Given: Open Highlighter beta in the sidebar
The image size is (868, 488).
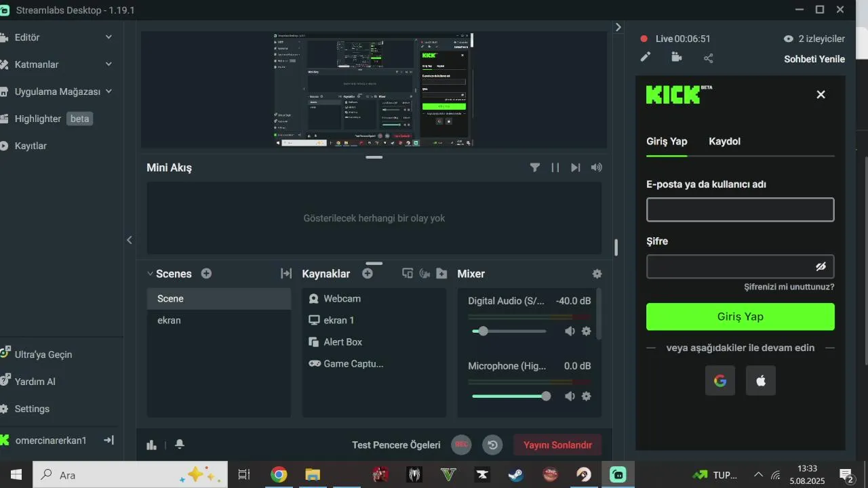Looking at the screenshot, I should click(47, 119).
